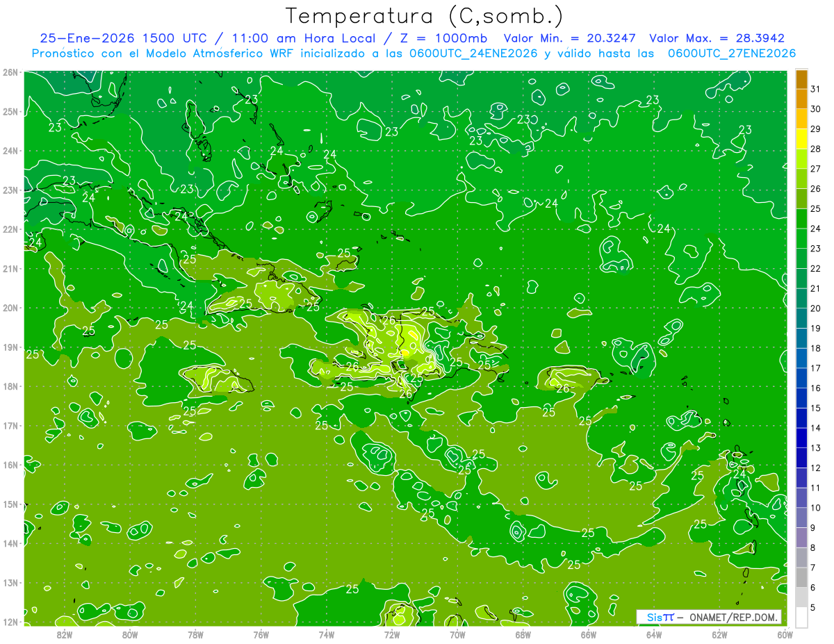Select "Valor Max. = 28.3942" text

(x=717, y=38)
